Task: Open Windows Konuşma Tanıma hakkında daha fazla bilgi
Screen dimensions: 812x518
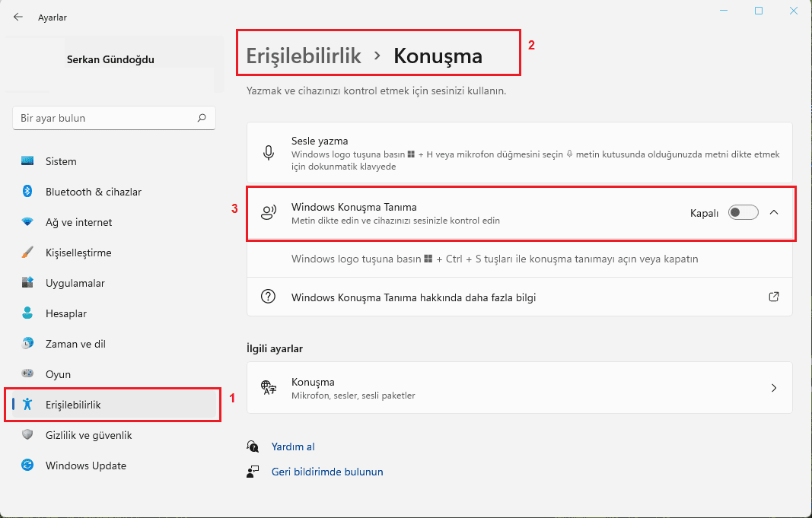Action: click(x=520, y=297)
